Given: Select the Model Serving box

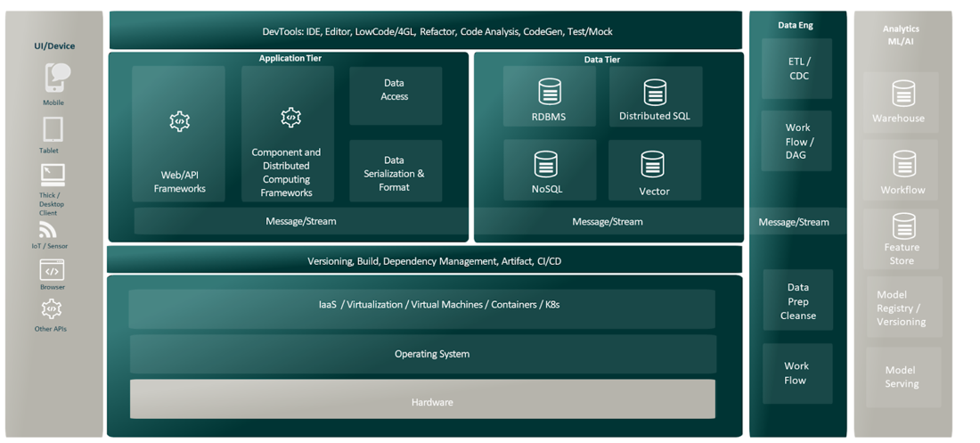Looking at the screenshot, I should (902, 377).
